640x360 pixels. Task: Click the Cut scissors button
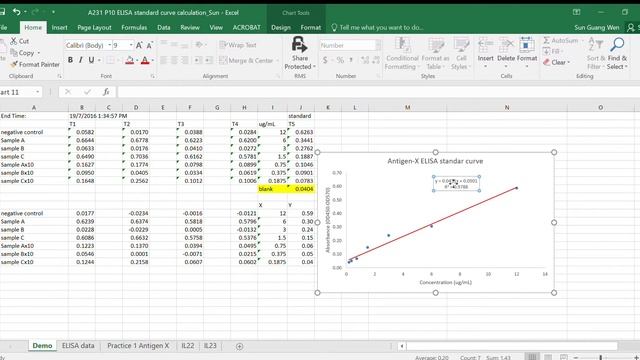click(x=19, y=41)
